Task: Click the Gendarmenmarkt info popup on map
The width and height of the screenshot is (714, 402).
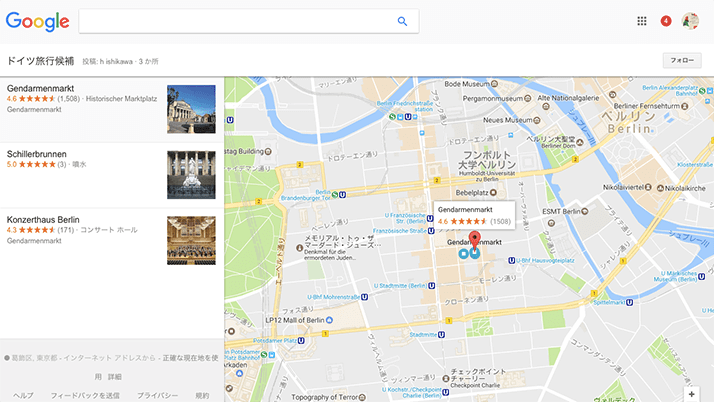Action: tap(474, 215)
